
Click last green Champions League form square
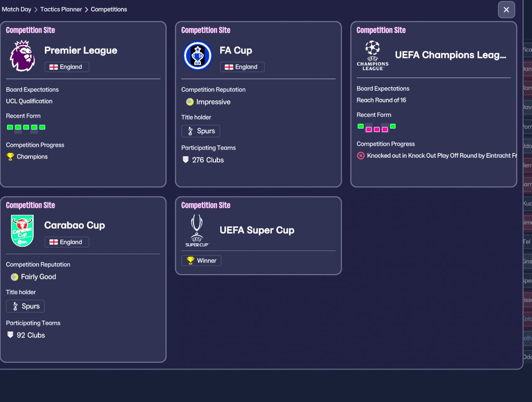tap(393, 126)
